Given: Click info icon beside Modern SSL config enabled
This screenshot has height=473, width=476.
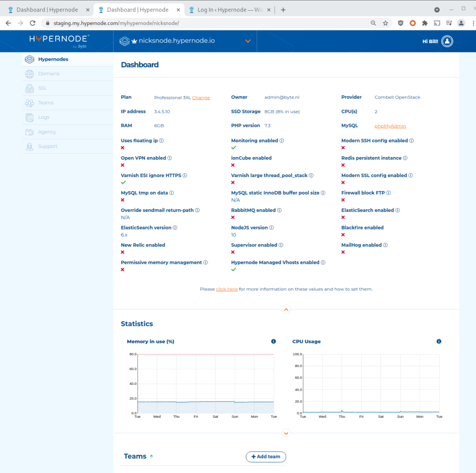Looking at the screenshot, I should coord(410,175).
